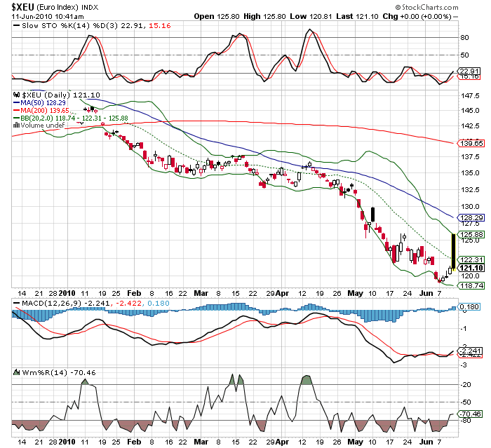This screenshot has width=491, height=448.
Task: Click the 0.180 MACD histogram value tag
Action: [x=469, y=307]
